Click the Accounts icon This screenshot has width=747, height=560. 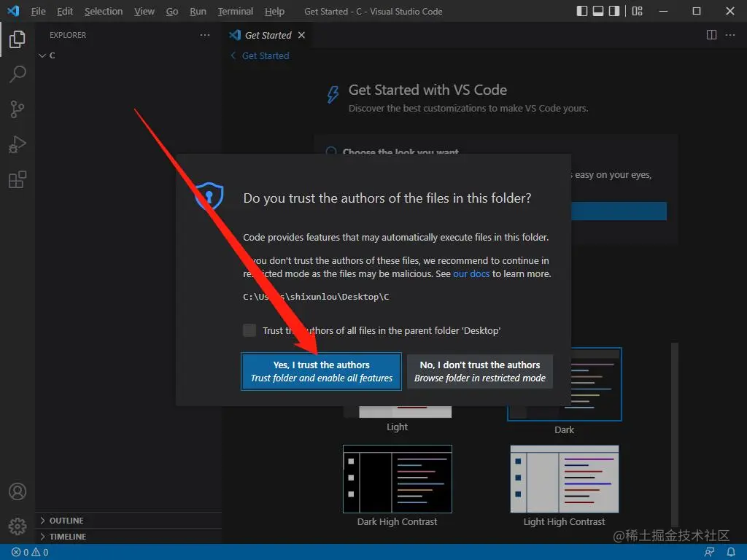pos(18,491)
